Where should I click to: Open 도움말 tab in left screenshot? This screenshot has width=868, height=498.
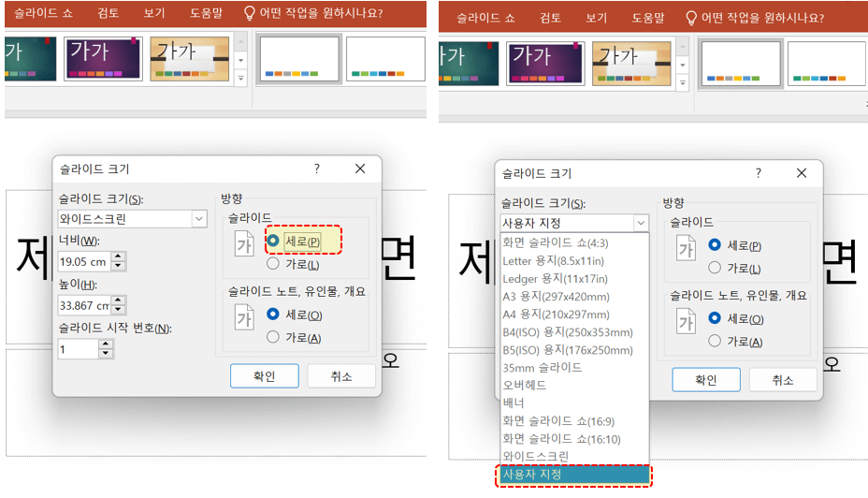tap(206, 13)
